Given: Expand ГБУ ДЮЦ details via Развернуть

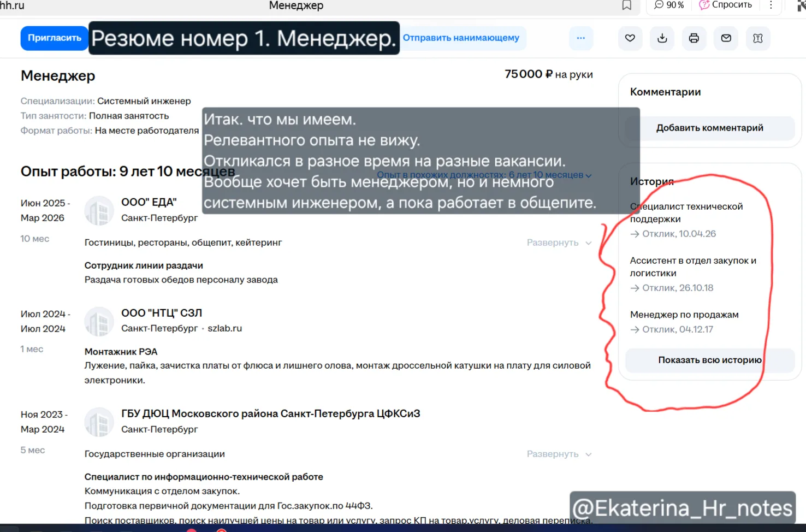Looking at the screenshot, I should coord(559,454).
